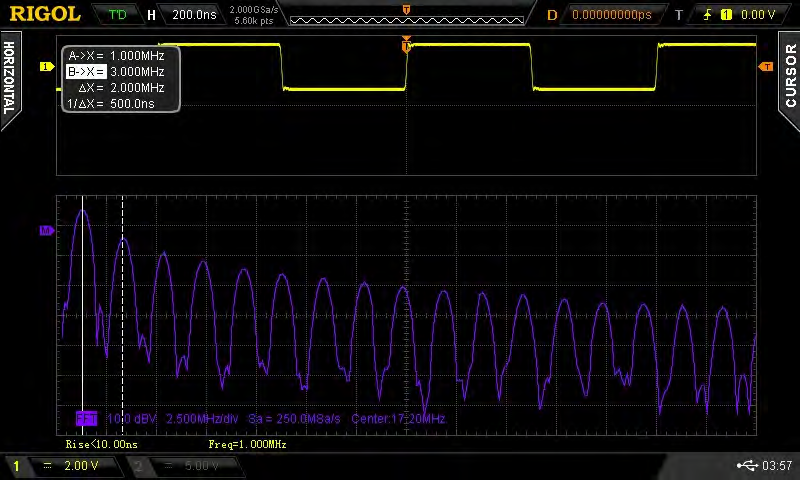Screen dimensions: 800x480
Task: Click the 1/ΔX = 500.0ns readout
Action: [x=111, y=104]
